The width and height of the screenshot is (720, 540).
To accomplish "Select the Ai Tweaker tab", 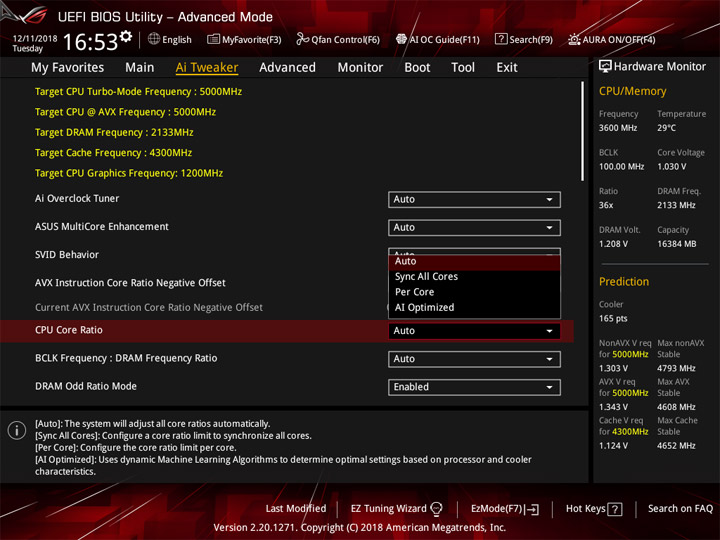I will click(x=207, y=68).
